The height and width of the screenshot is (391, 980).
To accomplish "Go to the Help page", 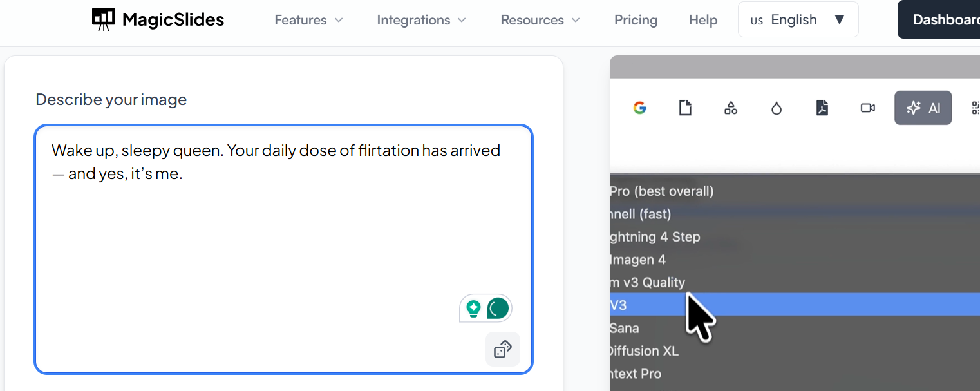I will tap(703, 20).
